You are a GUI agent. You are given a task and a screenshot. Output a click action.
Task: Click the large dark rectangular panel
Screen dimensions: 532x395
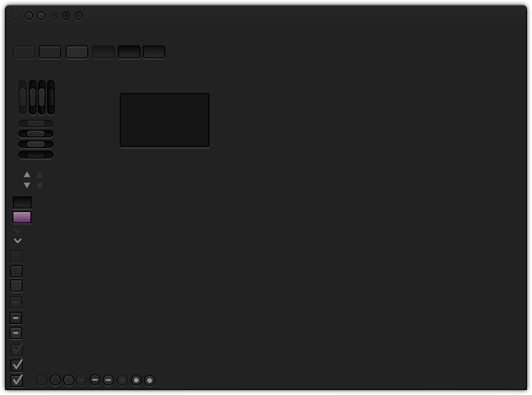pos(164,120)
